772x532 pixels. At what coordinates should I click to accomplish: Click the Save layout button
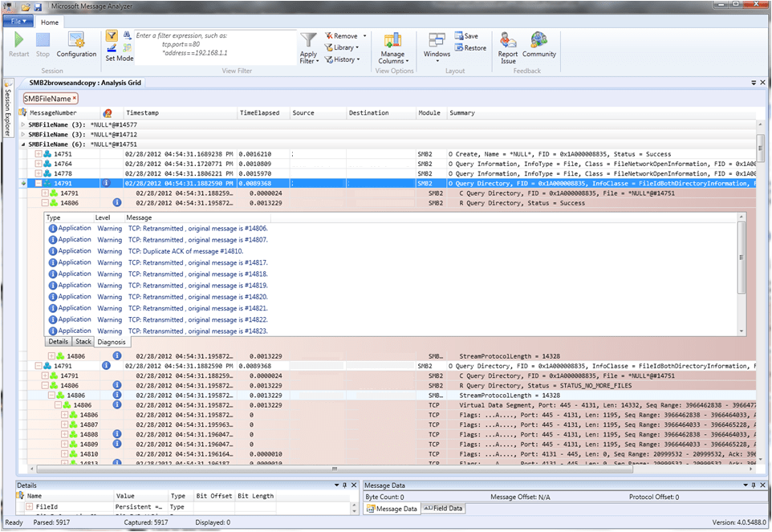[x=468, y=35]
